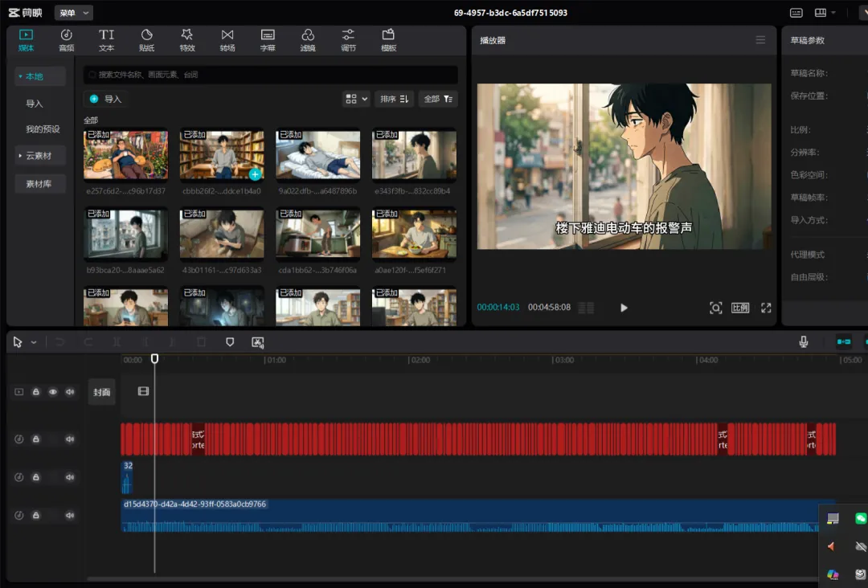Mute the d15d4370 audio track

[70, 515]
